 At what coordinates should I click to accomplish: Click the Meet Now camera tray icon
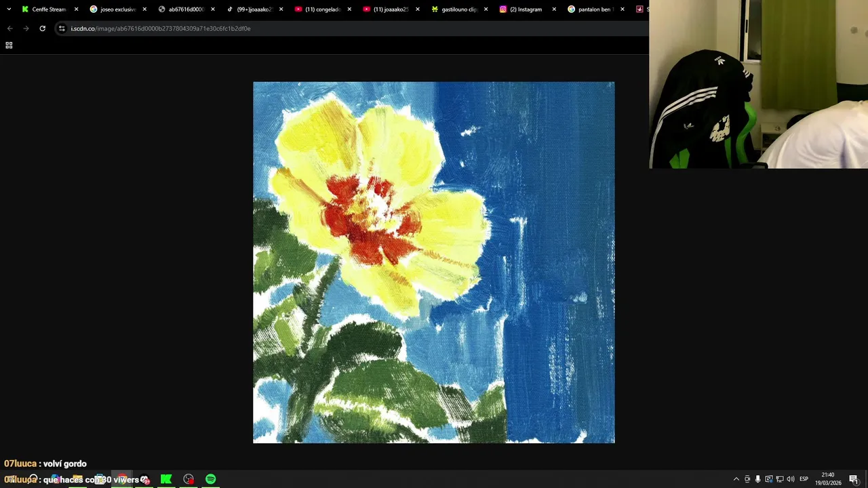747,479
